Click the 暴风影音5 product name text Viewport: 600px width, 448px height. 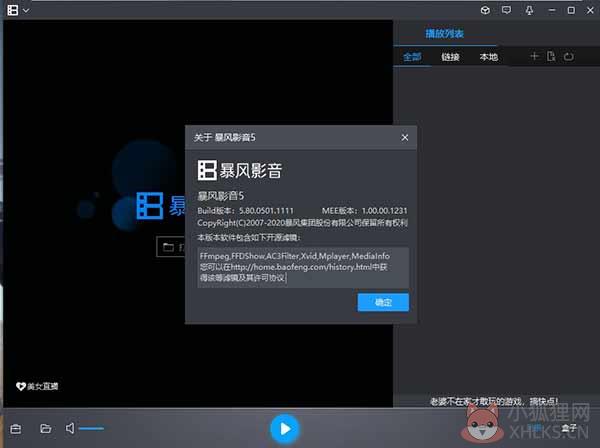pyautogui.click(x=220, y=196)
